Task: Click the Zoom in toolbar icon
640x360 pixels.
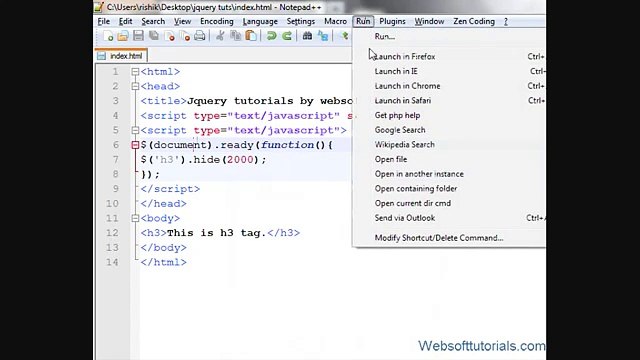Action: (345, 36)
